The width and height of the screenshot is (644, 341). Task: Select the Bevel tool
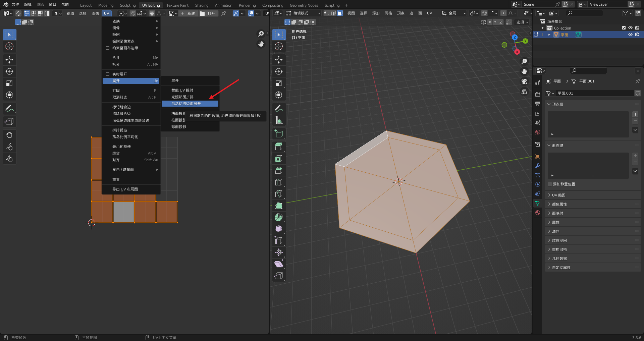click(279, 170)
